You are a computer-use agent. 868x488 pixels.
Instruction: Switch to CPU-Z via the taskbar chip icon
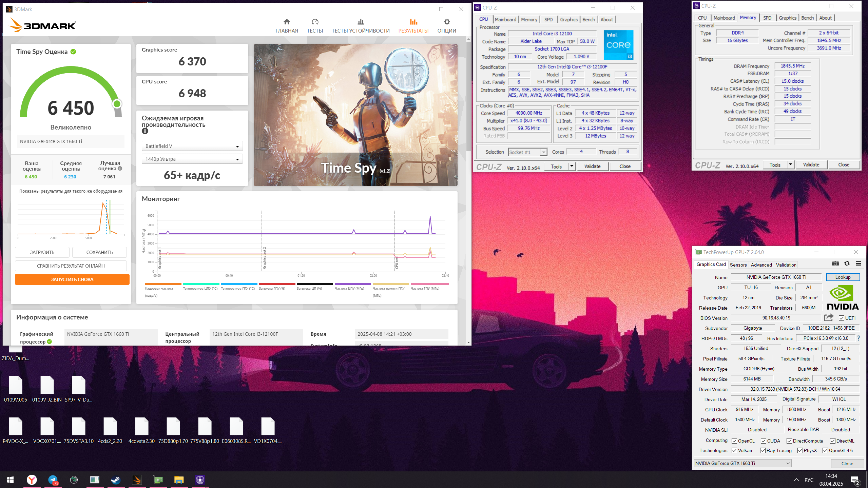pyautogui.click(x=200, y=480)
